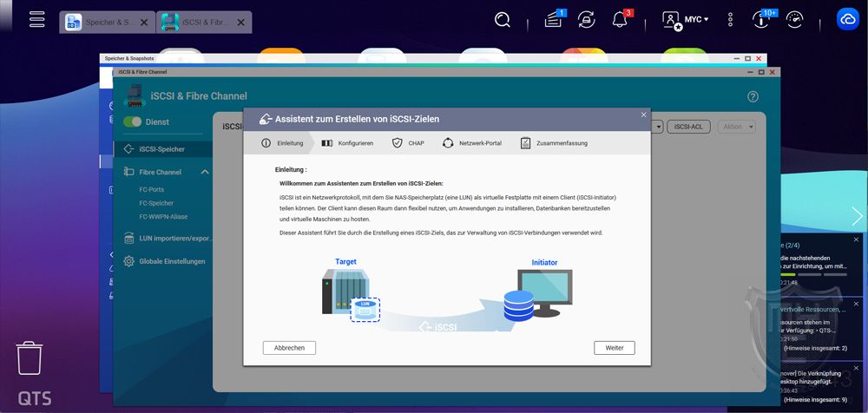The width and height of the screenshot is (868, 413).
Task: Click the iSCSI & Fibre Channel app logo
Action: pos(135,95)
